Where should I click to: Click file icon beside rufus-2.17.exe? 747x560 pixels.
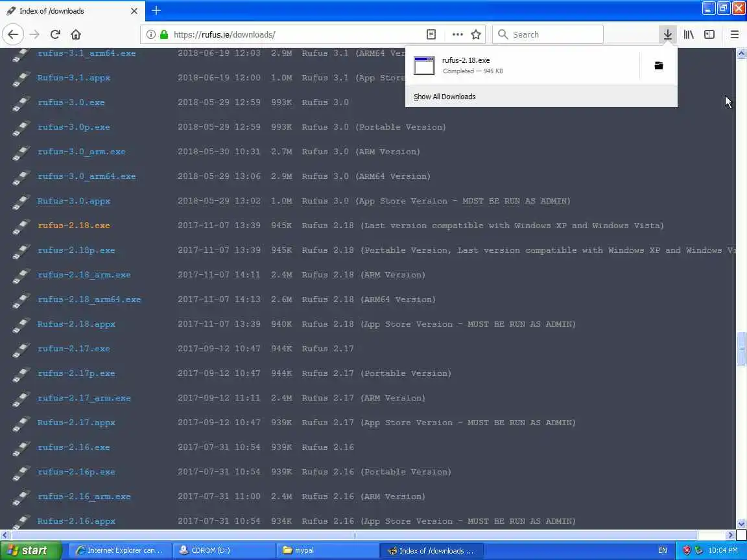pyautogui.click(x=21, y=349)
